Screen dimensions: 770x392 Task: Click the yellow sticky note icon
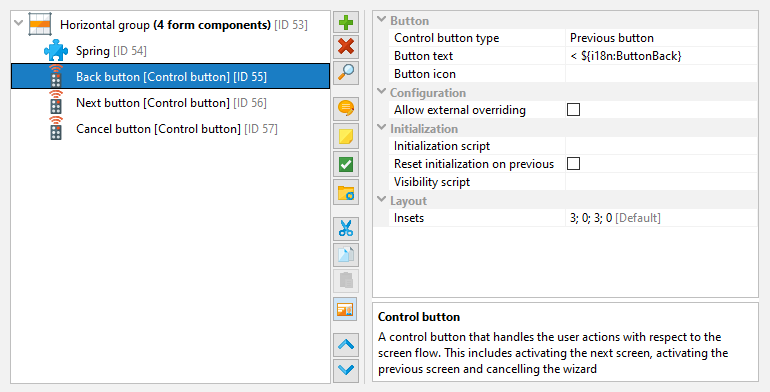(x=346, y=136)
